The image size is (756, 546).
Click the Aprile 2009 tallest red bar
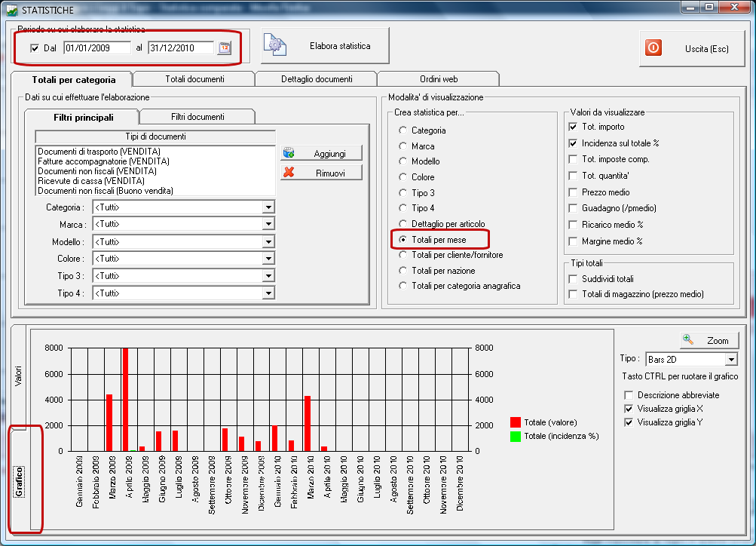click(125, 400)
